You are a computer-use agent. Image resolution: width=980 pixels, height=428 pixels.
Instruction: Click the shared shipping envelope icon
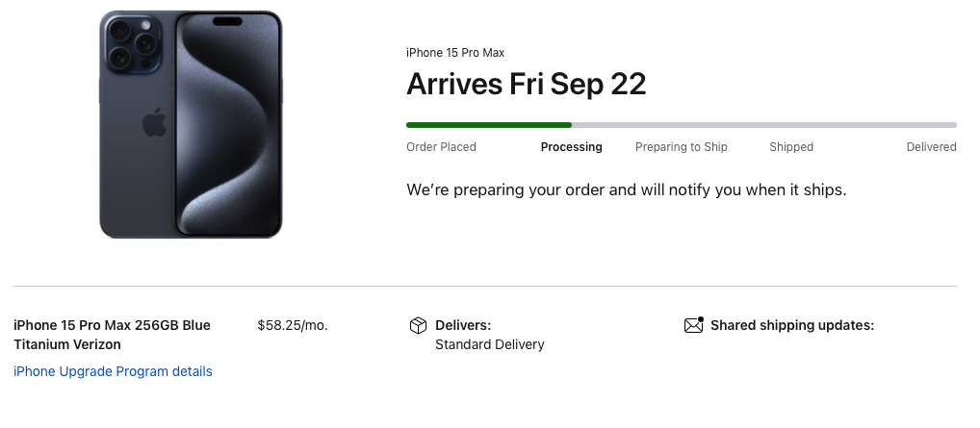coord(693,325)
